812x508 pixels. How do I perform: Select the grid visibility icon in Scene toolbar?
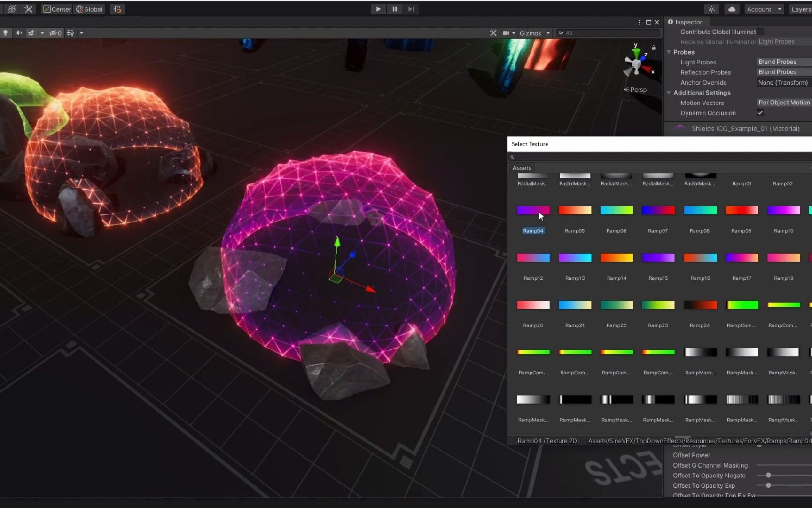tap(70, 33)
